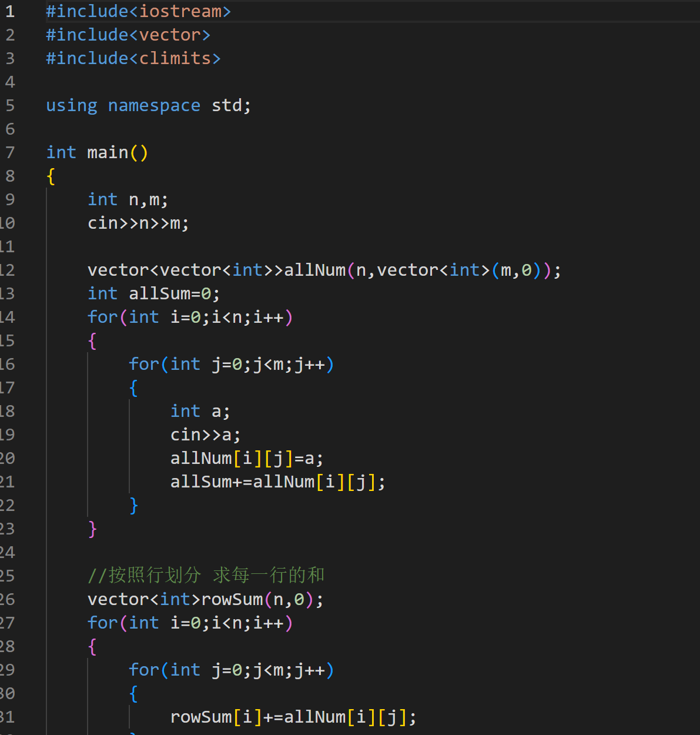Click the 'main' function name
This screenshot has height=735, width=700.
(108, 152)
